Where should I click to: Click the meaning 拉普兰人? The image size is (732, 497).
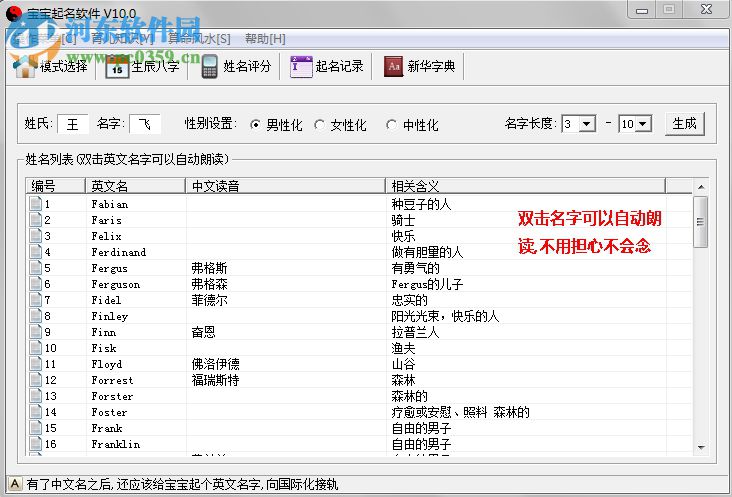(415, 332)
